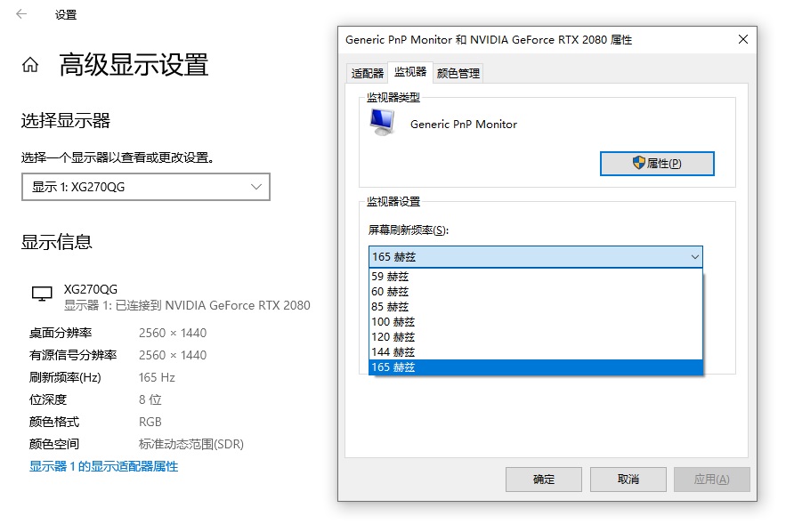Switch to the 颜色管理 tab
The image size is (786, 532).
[457, 73]
